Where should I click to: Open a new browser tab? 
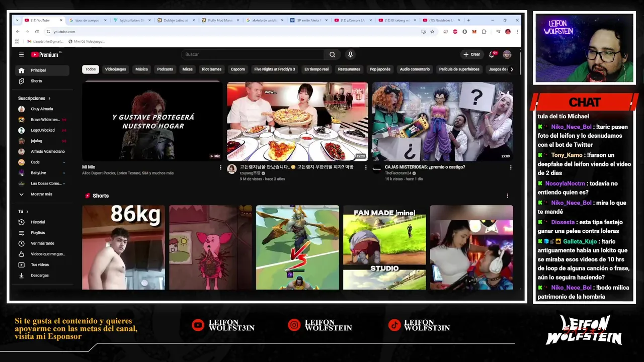pos(468,20)
